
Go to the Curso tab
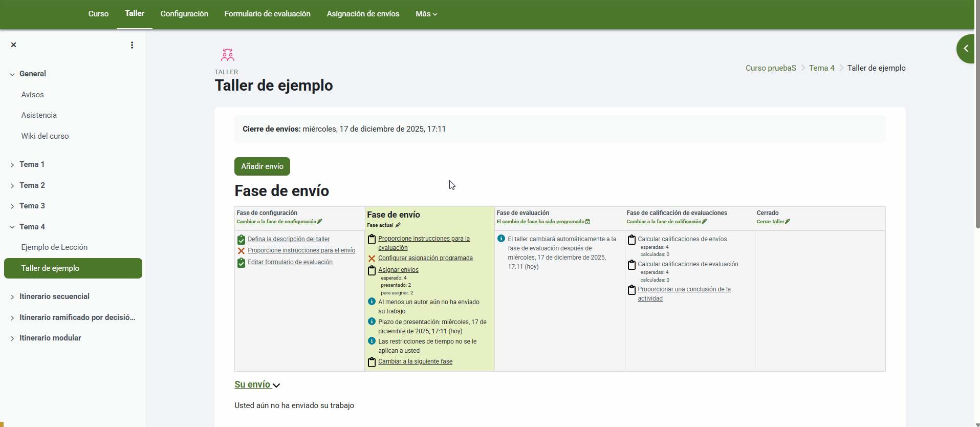click(98, 14)
